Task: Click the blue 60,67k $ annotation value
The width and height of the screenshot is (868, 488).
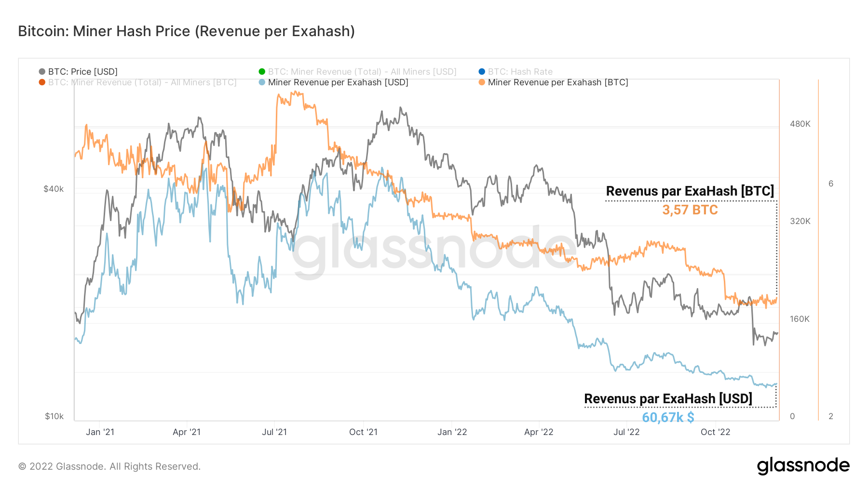Action: pyautogui.click(x=668, y=417)
